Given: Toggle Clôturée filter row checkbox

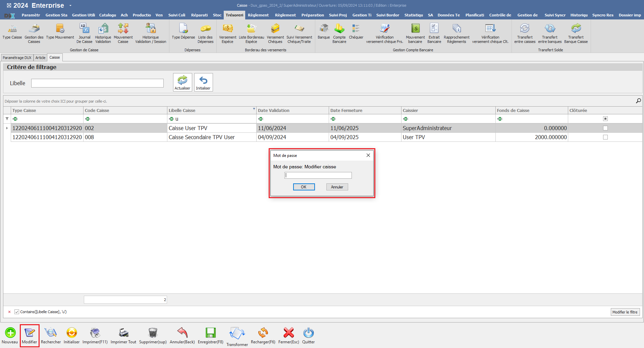Looking at the screenshot, I should tap(605, 119).
